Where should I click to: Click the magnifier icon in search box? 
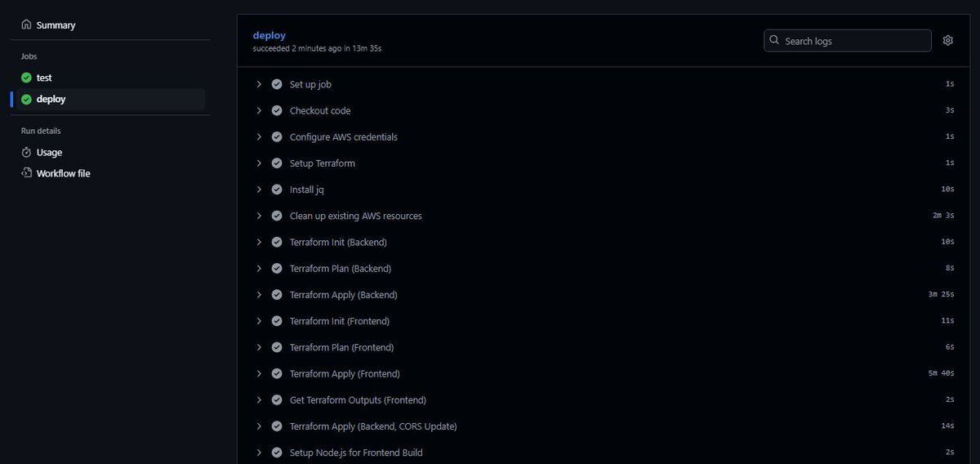(774, 41)
